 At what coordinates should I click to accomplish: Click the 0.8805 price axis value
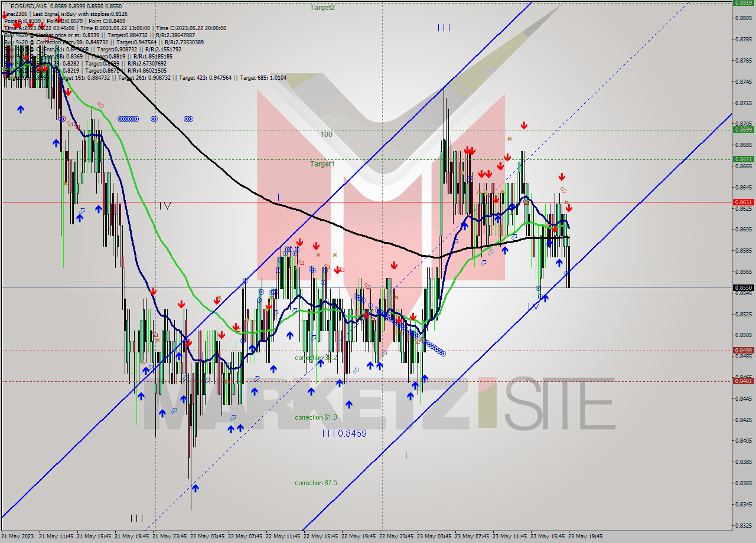point(743,18)
